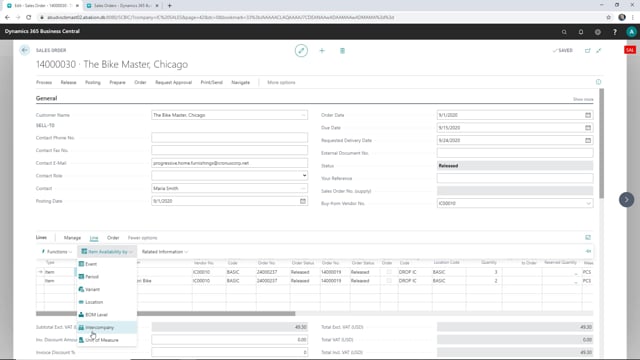Open the Navigate menu
Image resolution: width=640 pixels, height=360 pixels.
click(240, 82)
